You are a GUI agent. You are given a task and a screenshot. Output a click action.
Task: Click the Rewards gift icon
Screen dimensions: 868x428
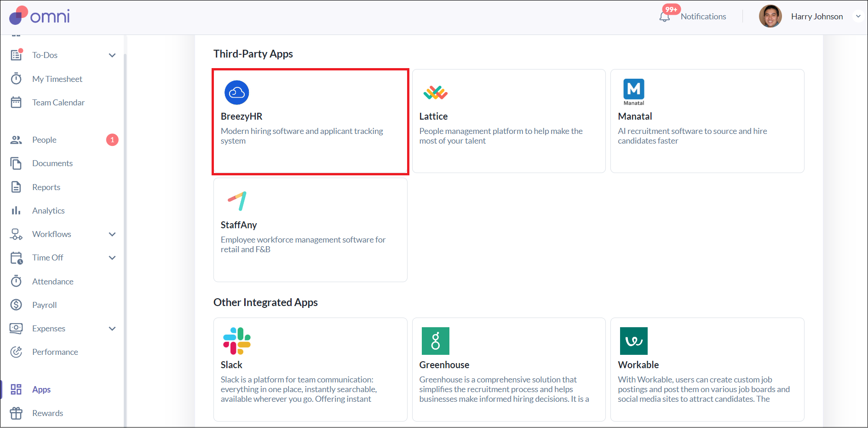(x=16, y=413)
